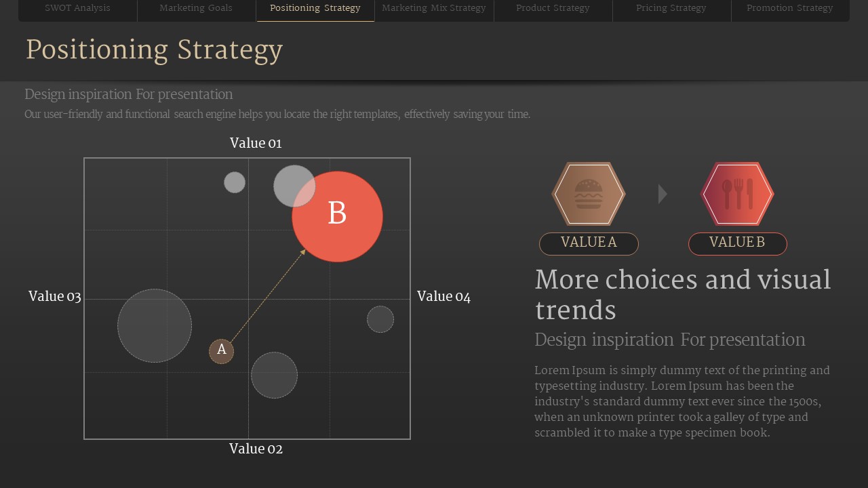868x488 pixels.
Task: Select the small brown A bubble
Action: (x=221, y=351)
